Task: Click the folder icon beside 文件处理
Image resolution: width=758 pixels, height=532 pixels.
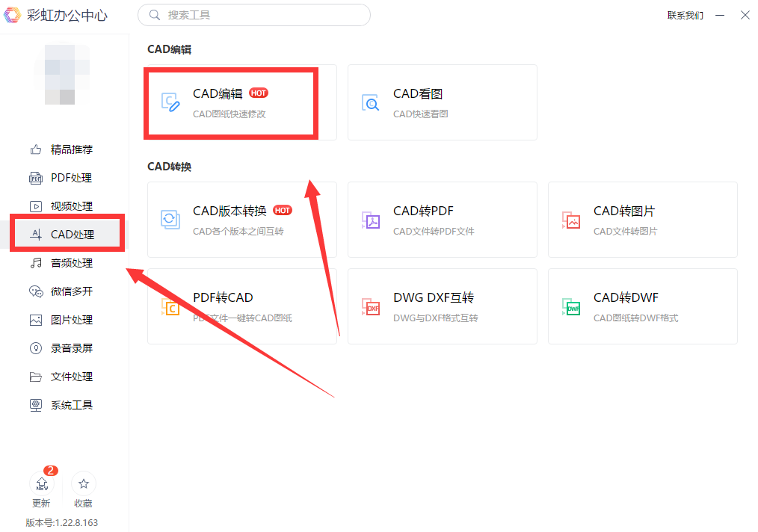Action: pyautogui.click(x=36, y=377)
